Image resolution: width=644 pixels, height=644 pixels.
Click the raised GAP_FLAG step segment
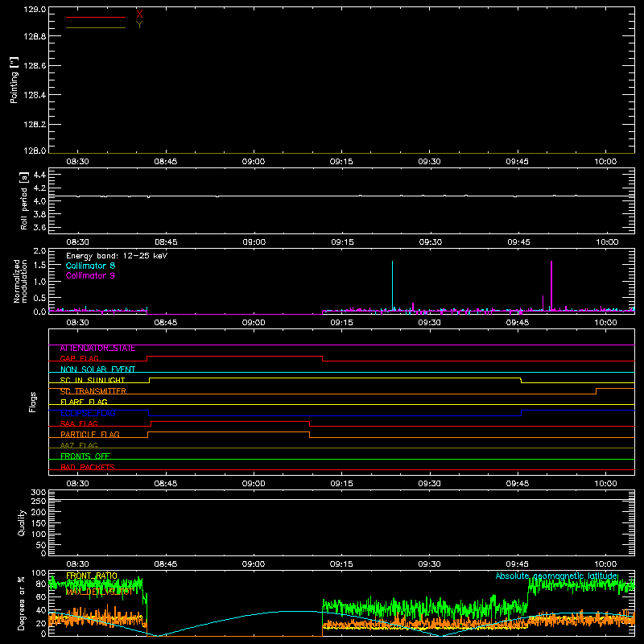tap(234, 357)
